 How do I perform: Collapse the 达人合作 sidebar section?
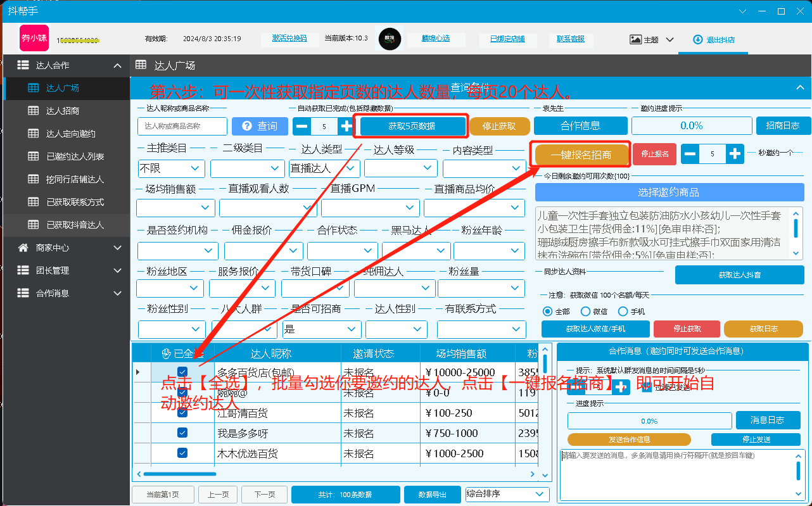117,65
